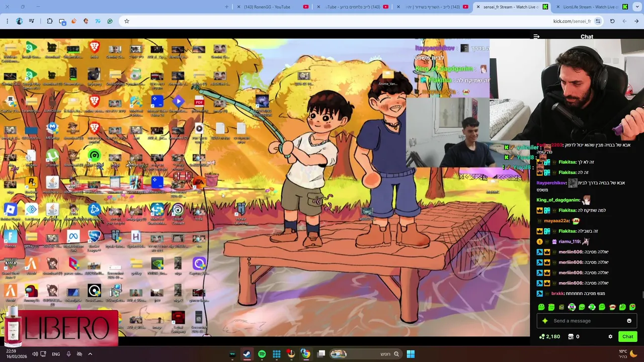
Task: Click the green Chat send button
Action: [627, 337]
